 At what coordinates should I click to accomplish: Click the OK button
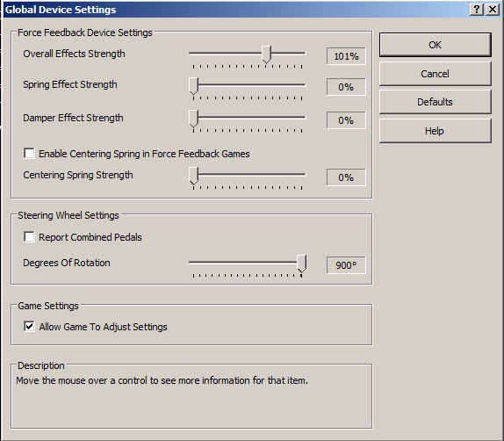(436, 45)
